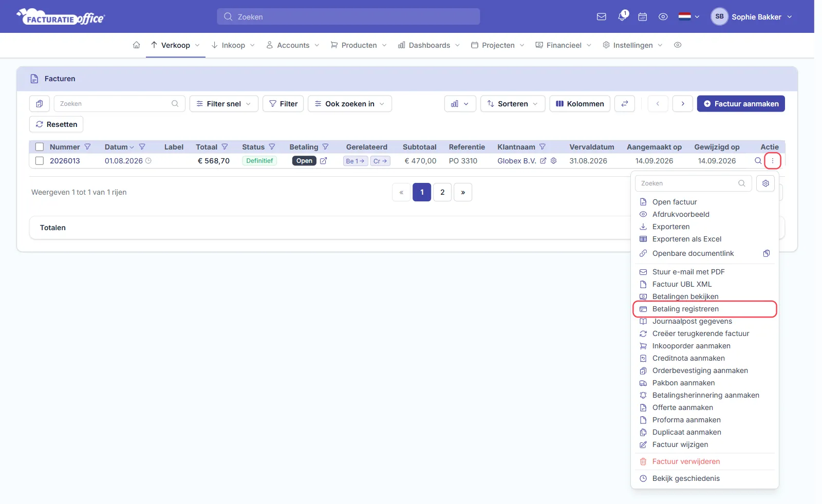The width and height of the screenshot is (822, 504).
Task: Filter the Status column
Action: (272, 147)
